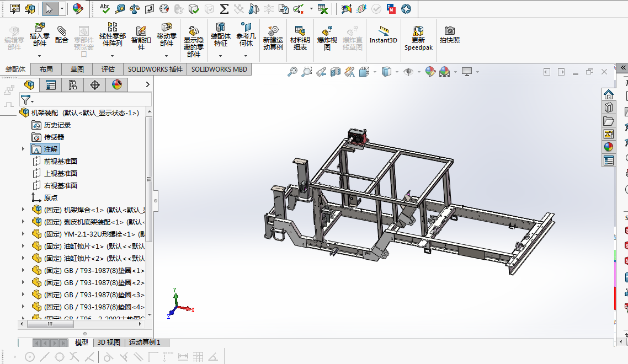Click the Section View icon in view toolbar
This screenshot has width=628, height=364.
point(336,72)
